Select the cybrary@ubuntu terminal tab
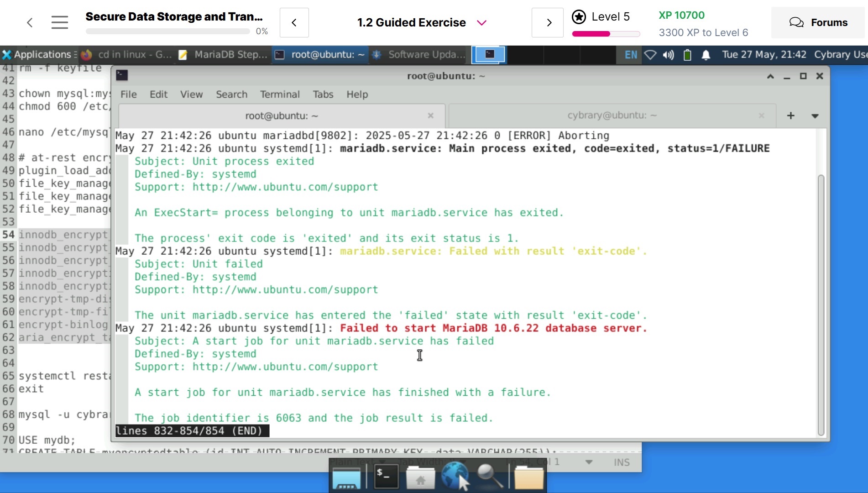The height and width of the screenshot is (493, 868). [x=612, y=115]
